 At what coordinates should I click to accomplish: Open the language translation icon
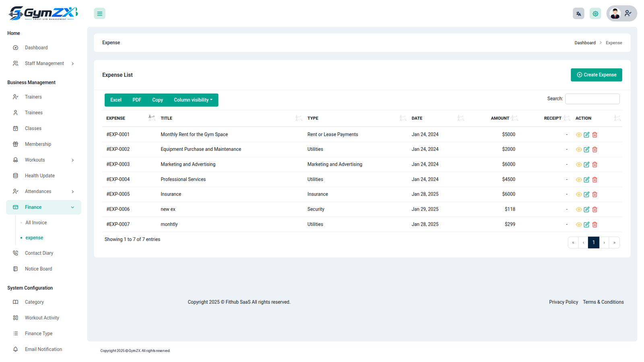tap(578, 14)
